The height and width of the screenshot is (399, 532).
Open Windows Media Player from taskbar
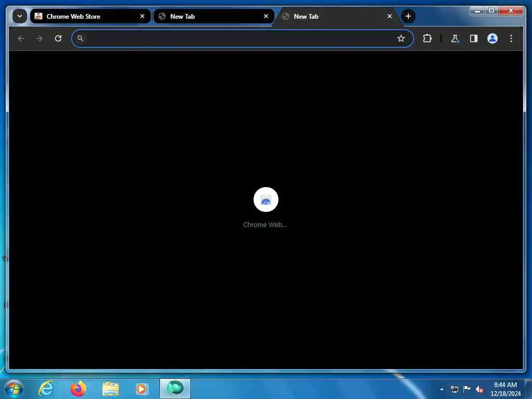pos(142,389)
